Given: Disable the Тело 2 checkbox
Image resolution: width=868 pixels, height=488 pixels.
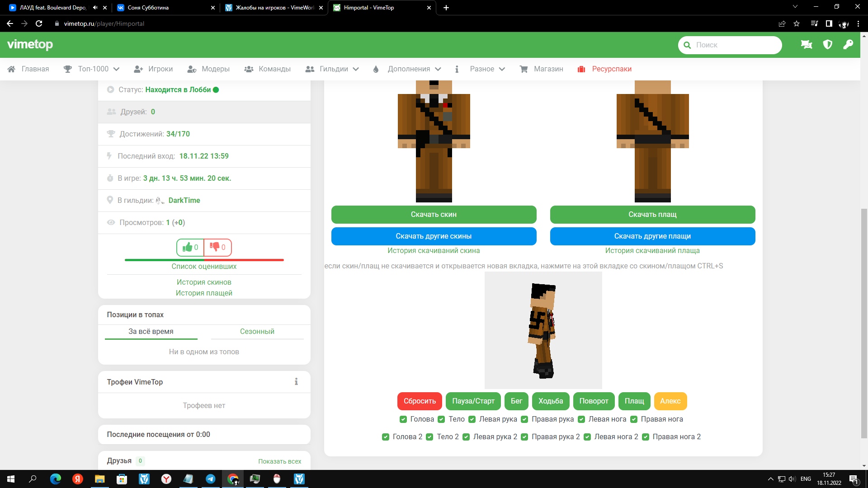Looking at the screenshot, I should pyautogui.click(x=429, y=437).
